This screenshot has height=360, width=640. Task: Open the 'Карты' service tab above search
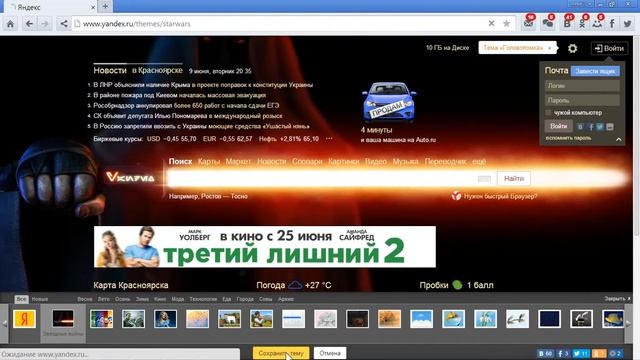[x=209, y=162]
